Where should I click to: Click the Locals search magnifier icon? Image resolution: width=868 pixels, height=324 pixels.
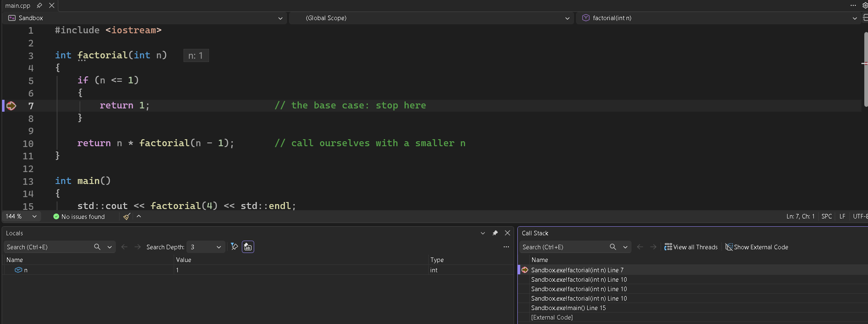[97, 247]
